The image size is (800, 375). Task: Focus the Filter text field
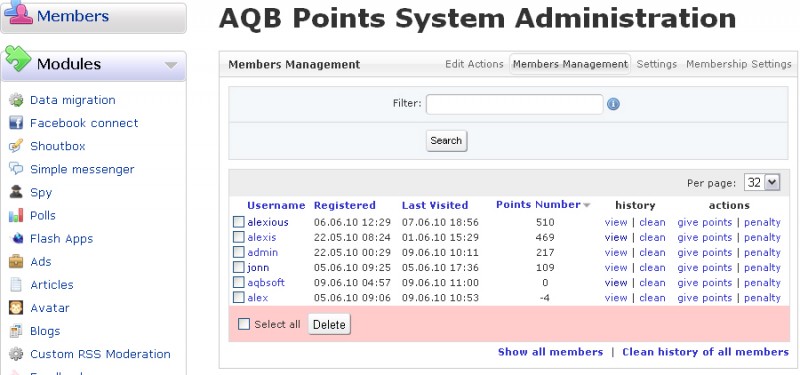(514, 104)
